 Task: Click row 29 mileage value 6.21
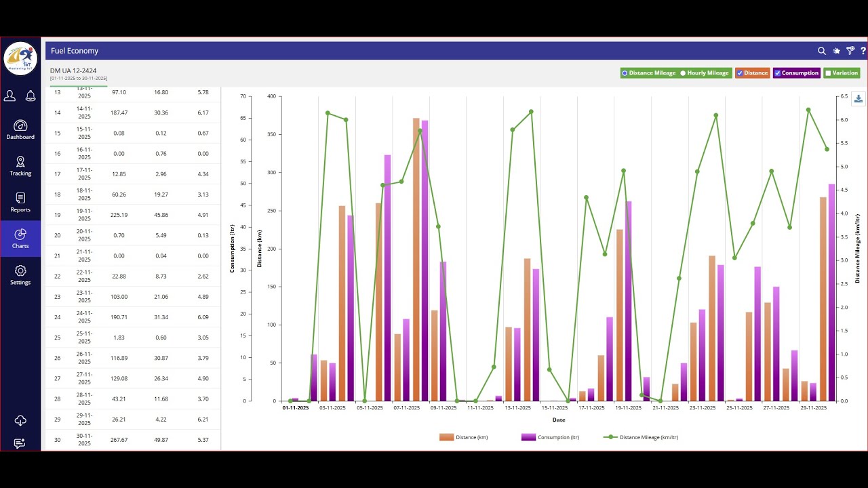[x=203, y=420]
